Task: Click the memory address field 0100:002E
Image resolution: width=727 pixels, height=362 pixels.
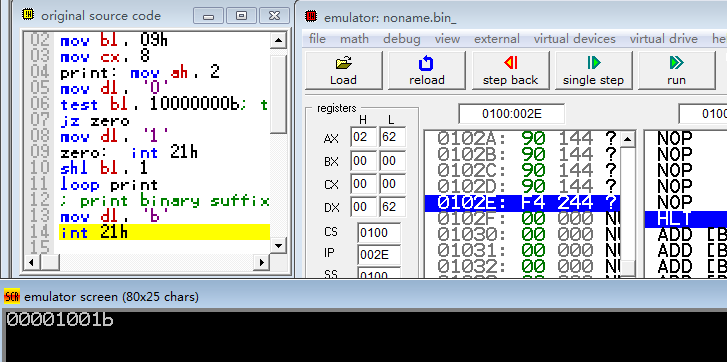Action: click(x=512, y=114)
